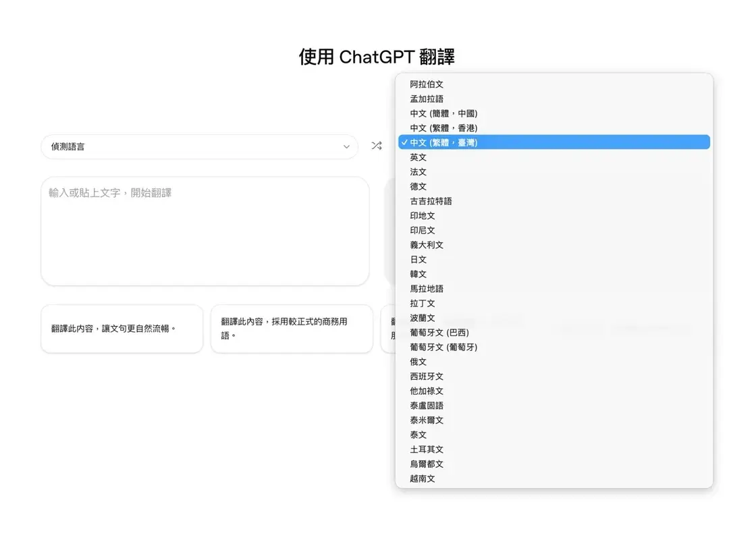Open the 偵測語言 source language dropdown
756x548 pixels.
coord(200,146)
